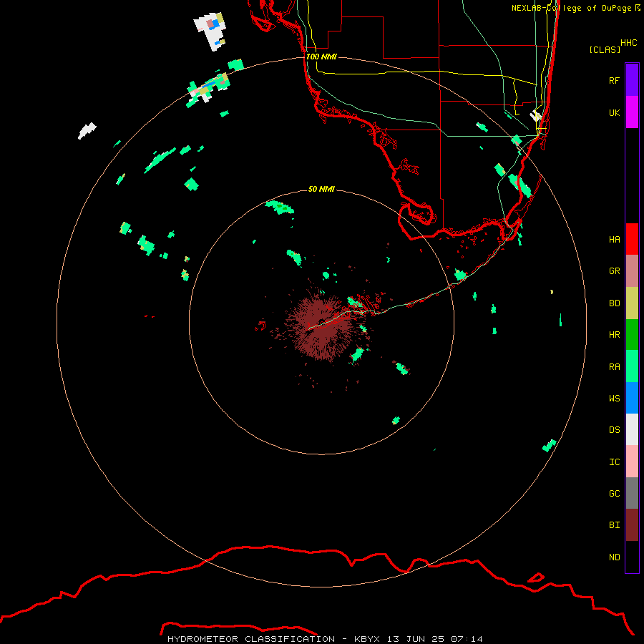Click the HA red legend swatch
This screenshot has width=644, height=644.
tap(632, 239)
